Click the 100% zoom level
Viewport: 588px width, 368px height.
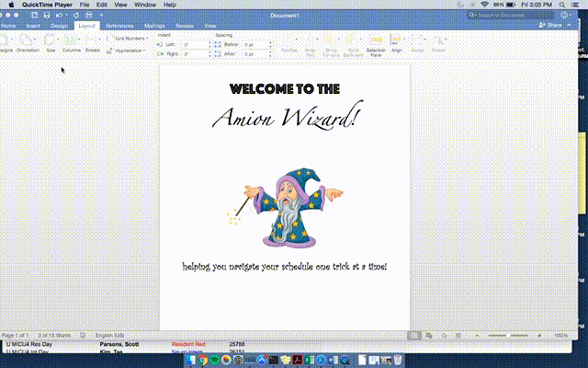(x=561, y=336)
